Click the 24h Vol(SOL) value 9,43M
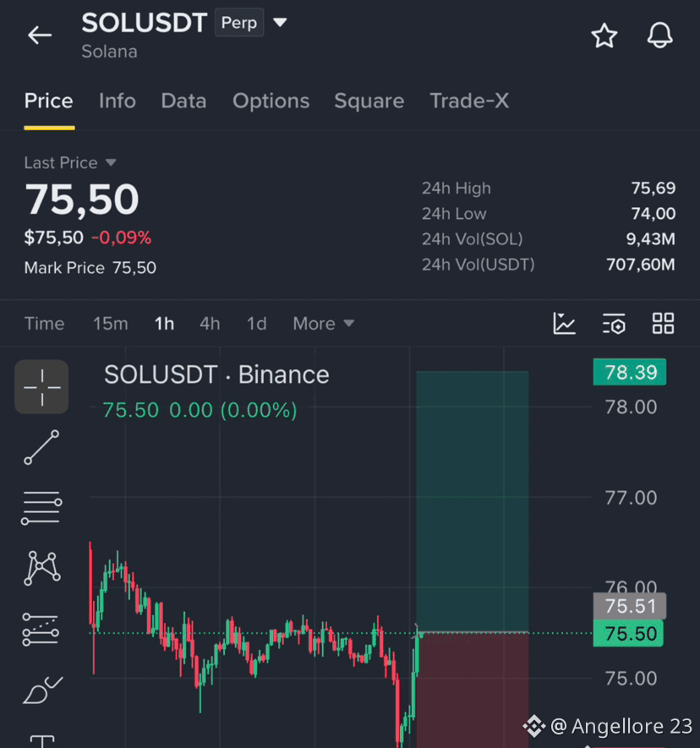The height and width of the screenshot is (748, 700). [651, 238]
